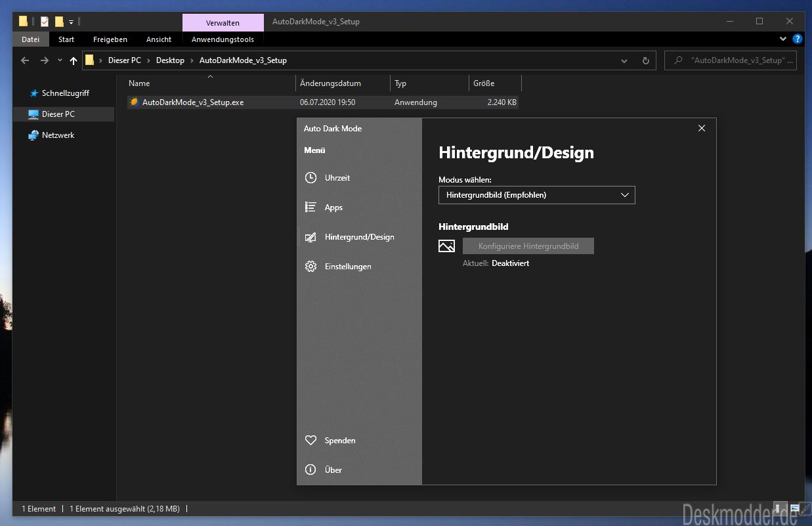Image resolution: width=812 pixels, height=526 pixels.
Task: Go forward in File Explorer navigation
Action: (45, 60)
